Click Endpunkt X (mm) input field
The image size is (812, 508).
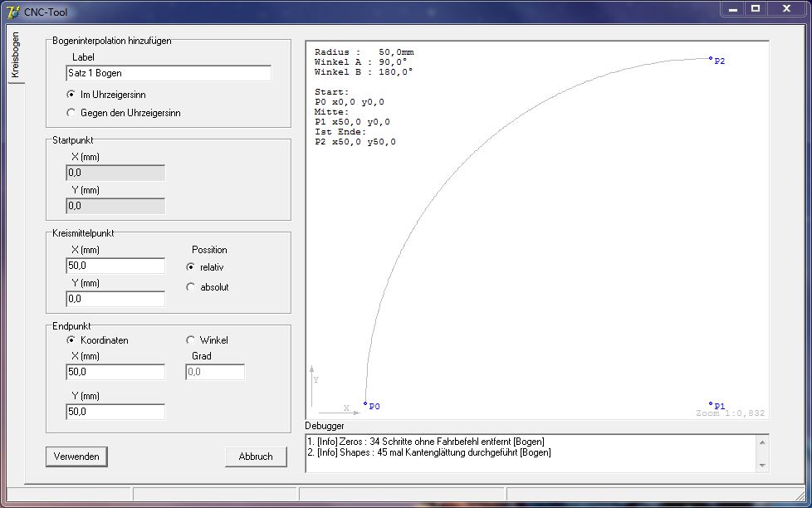[x=115, y=372]
